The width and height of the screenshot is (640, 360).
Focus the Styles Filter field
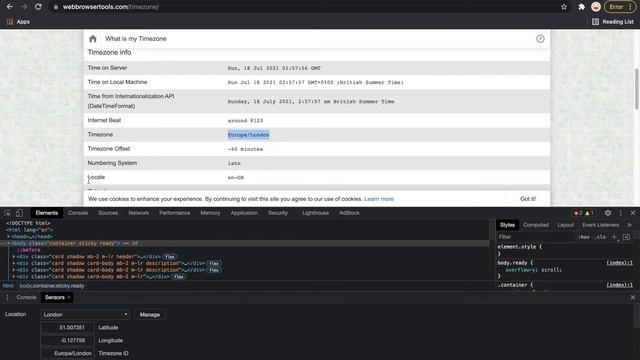point(536,237)
